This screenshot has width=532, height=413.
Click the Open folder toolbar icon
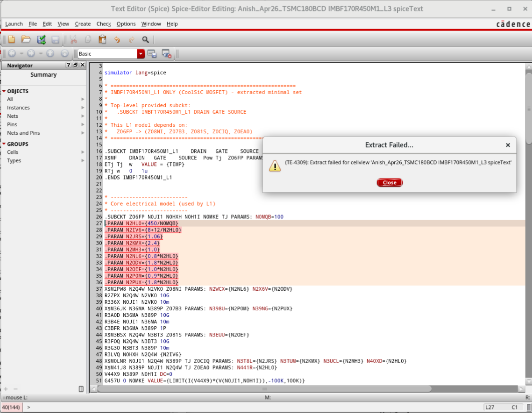pyautogui.click(x=26, y=40)
